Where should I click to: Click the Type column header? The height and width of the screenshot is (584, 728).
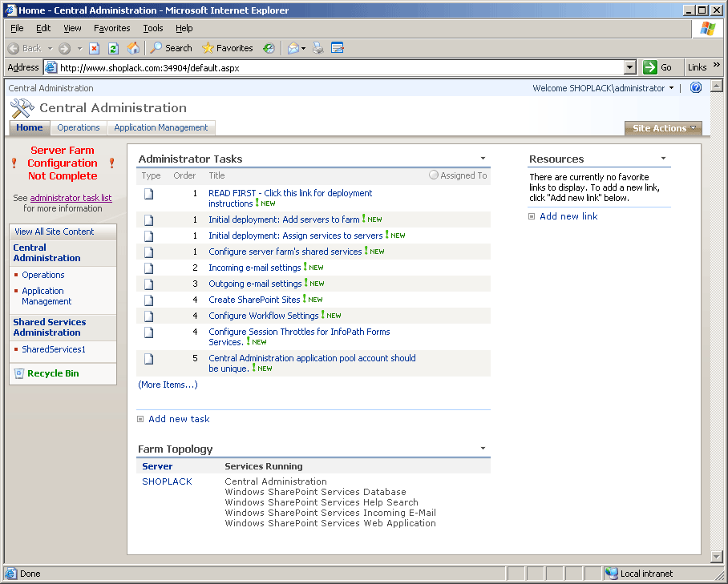[x=151, y=175]
